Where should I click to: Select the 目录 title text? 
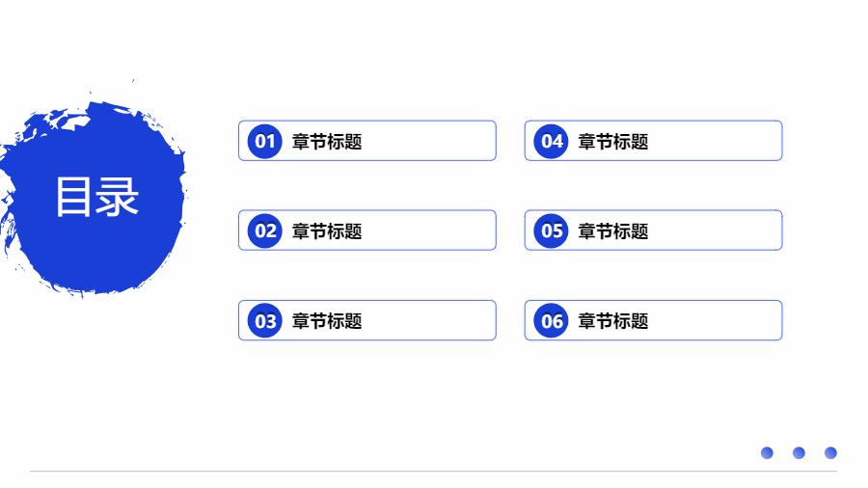pos(96,197)
